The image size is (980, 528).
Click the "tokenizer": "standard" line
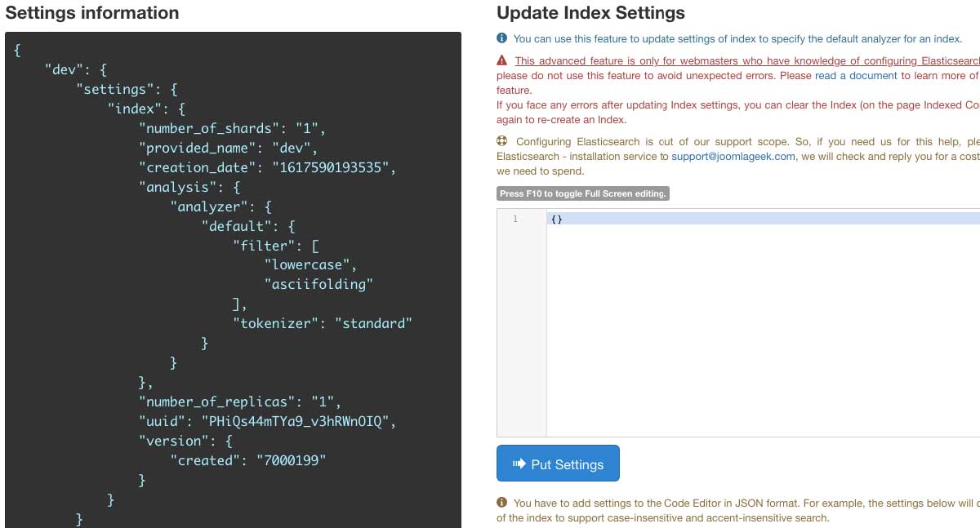pyautogui.click(x=322, y=323)
